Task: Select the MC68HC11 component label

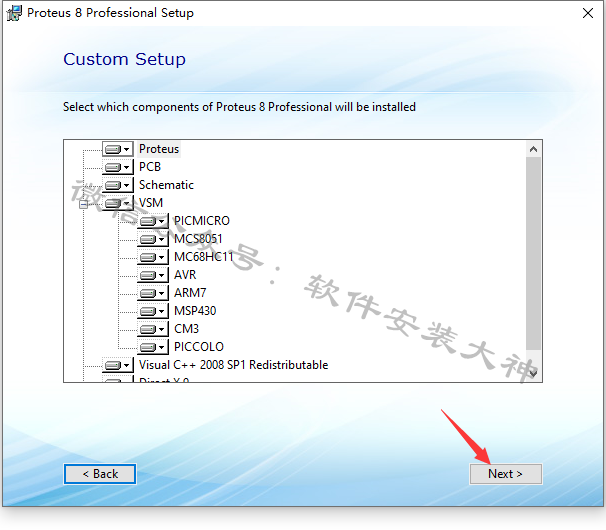Action: pos(204,257)
